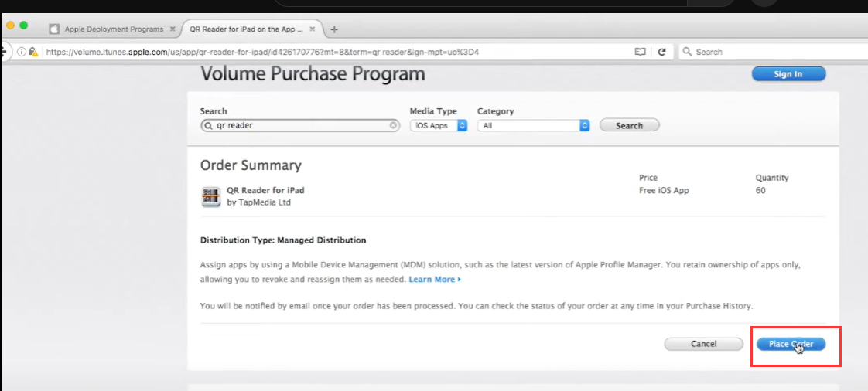The image size is (868, 391).
Task: Open a new browser tab
Action: [333, 29]
